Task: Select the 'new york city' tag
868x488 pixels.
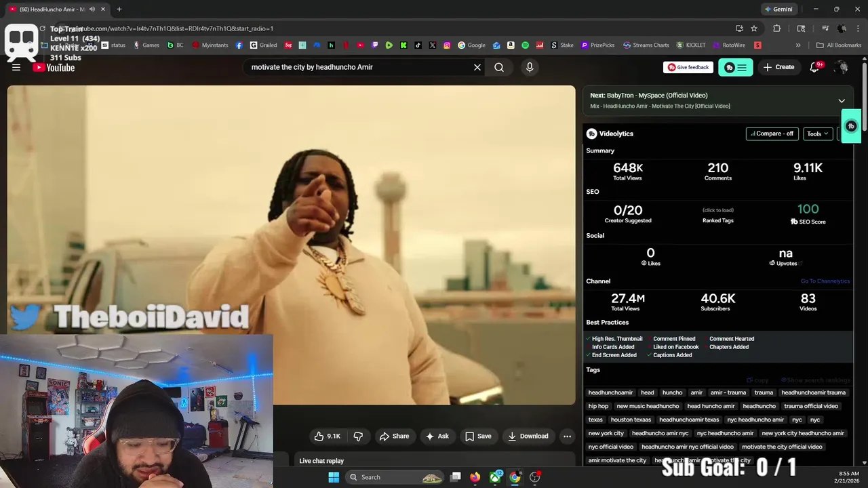Action: click(606, 433)
